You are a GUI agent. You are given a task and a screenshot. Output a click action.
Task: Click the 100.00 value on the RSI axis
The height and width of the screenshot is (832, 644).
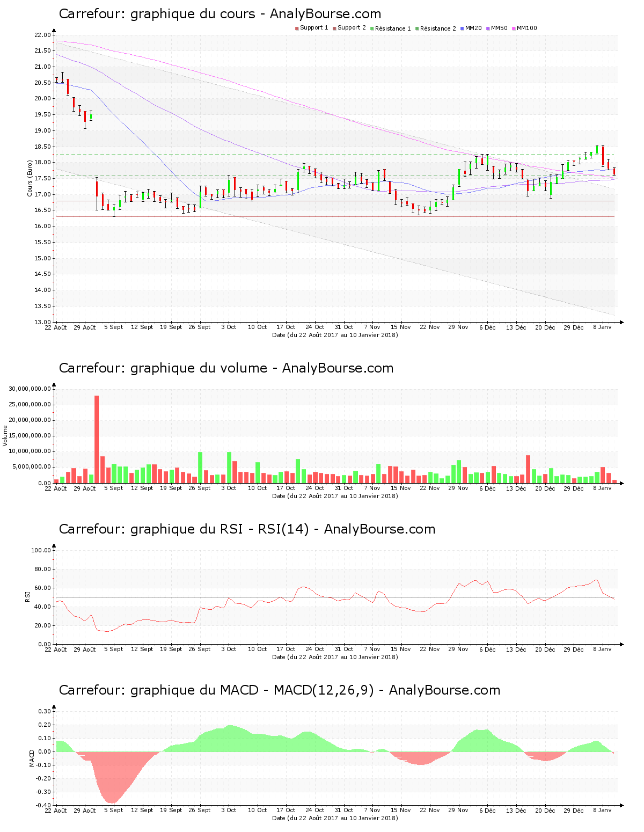coord(41,550)
